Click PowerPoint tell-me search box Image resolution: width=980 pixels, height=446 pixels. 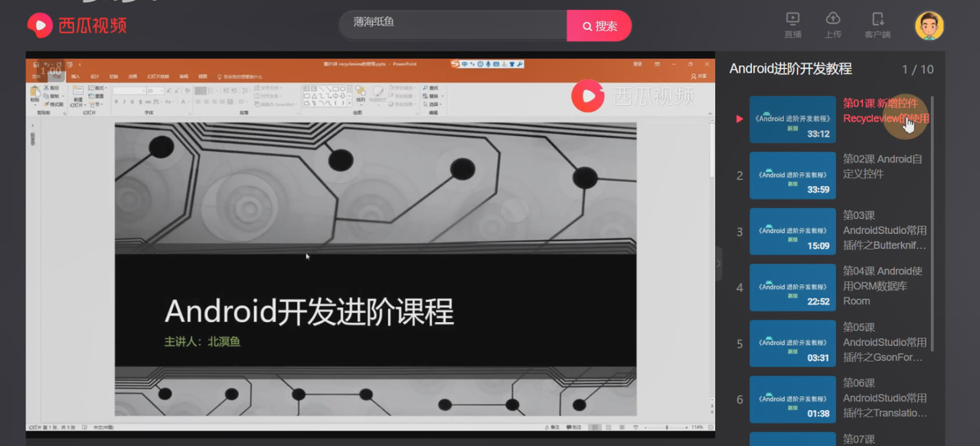(241, 77)
